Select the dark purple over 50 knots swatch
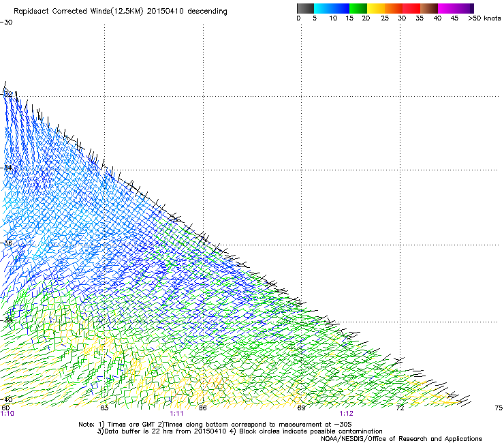Image resolution: width=504 pixels, height=443 pixels. [x=471, y=8]
